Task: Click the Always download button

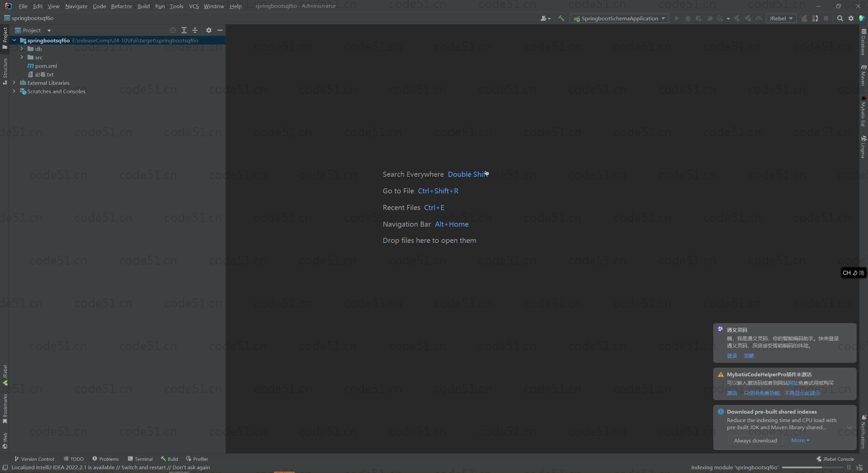Action: pyautogui.click(x=755, y=440)
